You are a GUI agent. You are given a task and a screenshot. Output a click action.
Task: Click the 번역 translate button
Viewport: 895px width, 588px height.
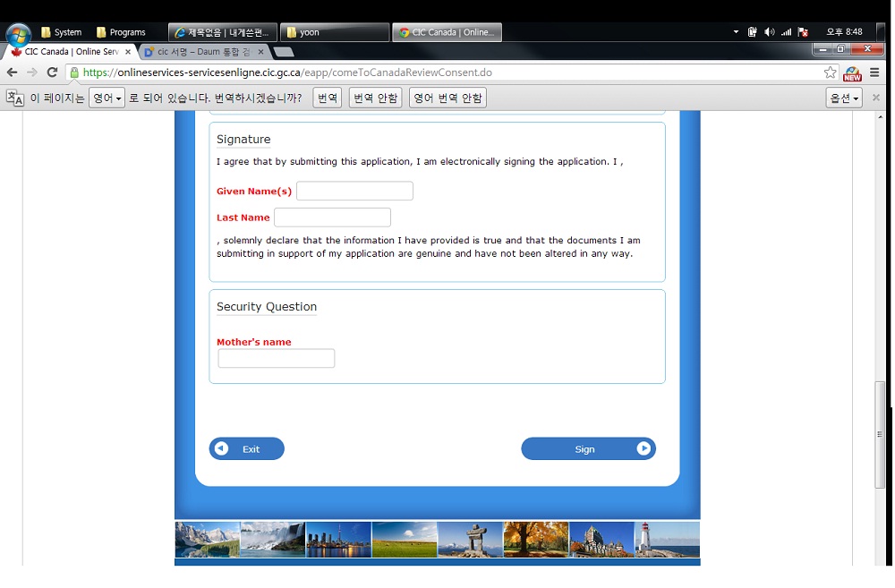tap(328, 98)
